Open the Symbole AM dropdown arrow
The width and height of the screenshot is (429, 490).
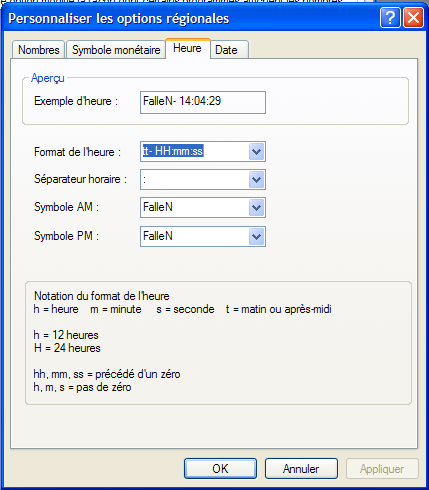tap(256, 207)
